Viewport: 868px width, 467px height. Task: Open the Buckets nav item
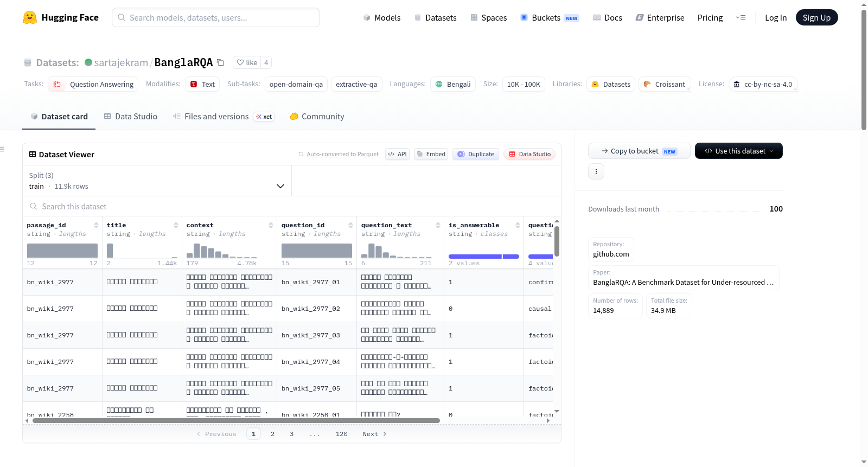click(x=550, y=17)
